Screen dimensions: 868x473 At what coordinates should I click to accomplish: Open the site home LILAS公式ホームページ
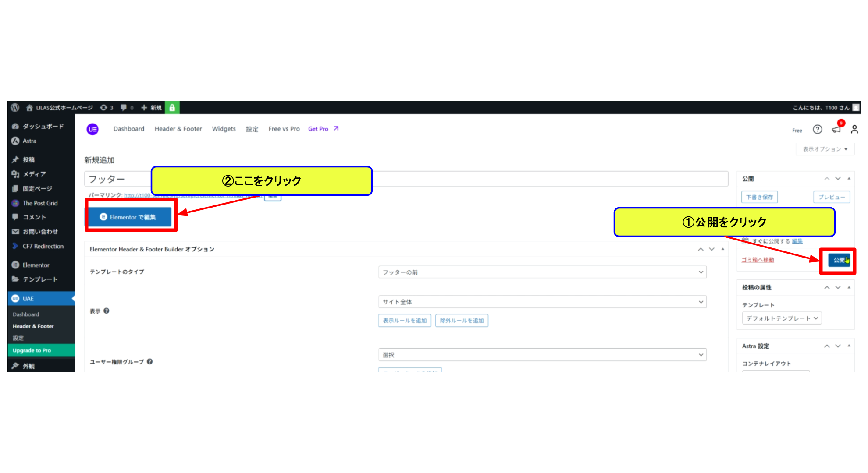pos(60,108)
